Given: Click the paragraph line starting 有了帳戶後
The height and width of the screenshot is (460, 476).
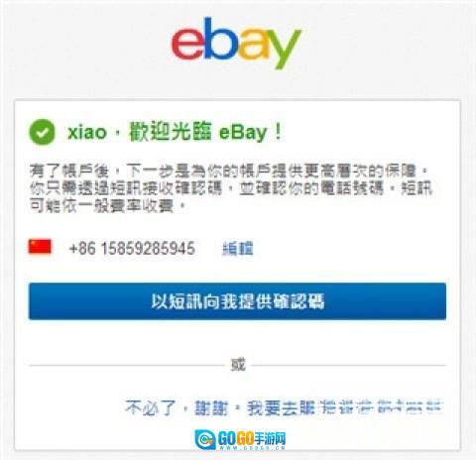Looking at the screenshot, I should [x=229, y=171].
